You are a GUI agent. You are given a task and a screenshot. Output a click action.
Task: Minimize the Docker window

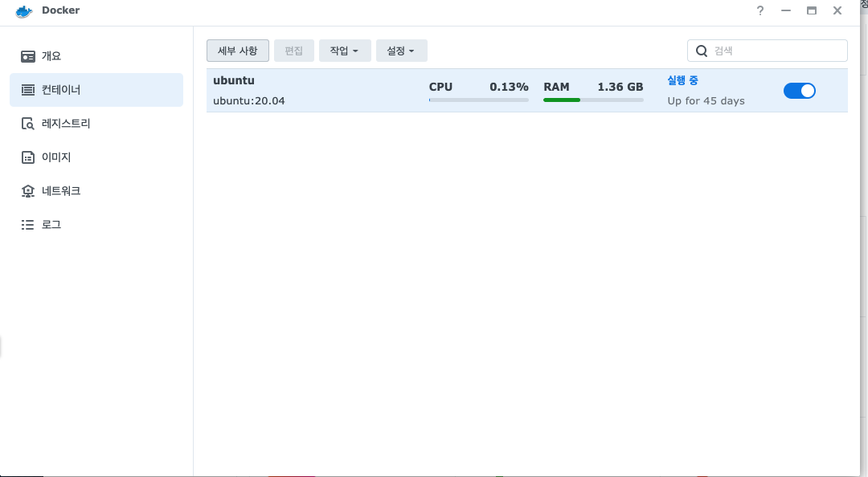(785, 10)
